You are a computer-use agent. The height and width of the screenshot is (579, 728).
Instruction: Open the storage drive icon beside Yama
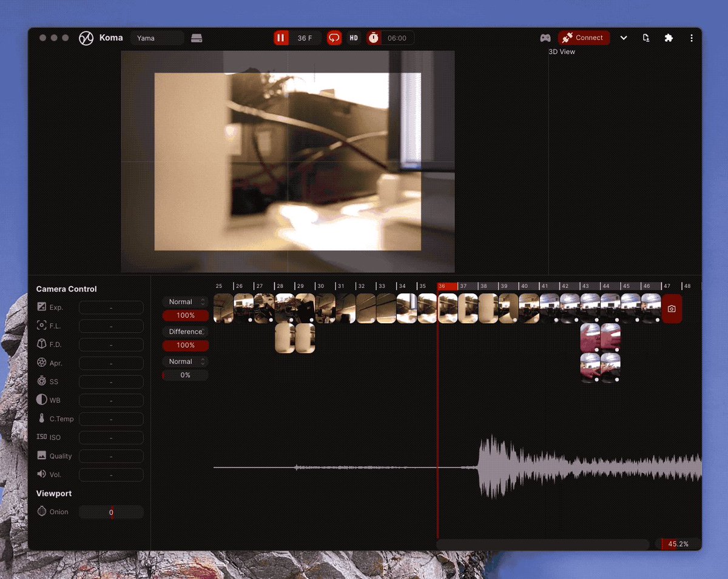[x=197, y=38]
